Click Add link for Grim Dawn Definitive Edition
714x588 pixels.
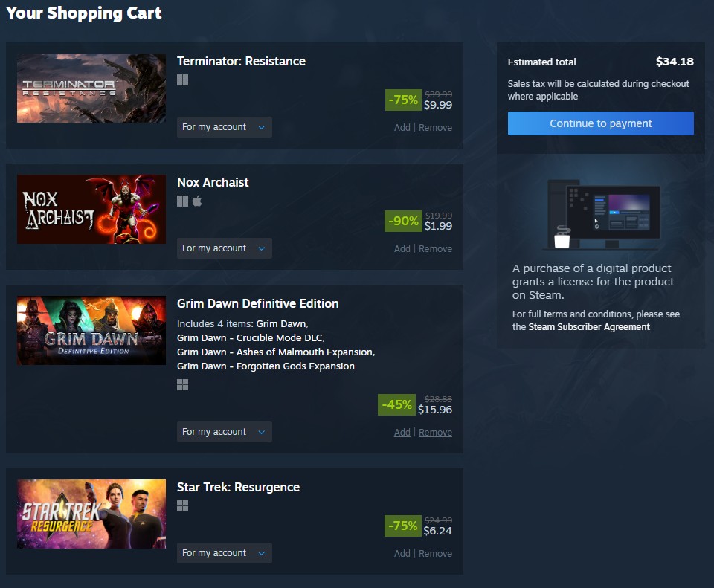click(402, 433)
